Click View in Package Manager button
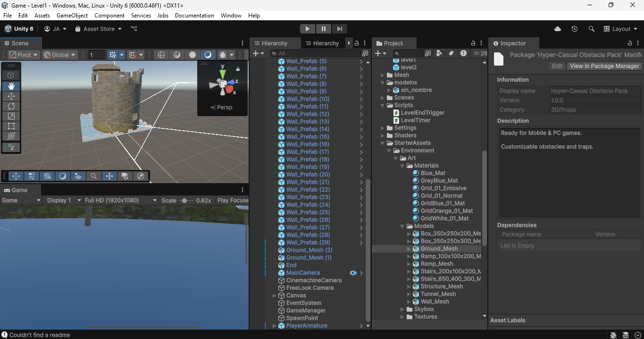This screenshot has height=339, width=644. tap(604, 66)
